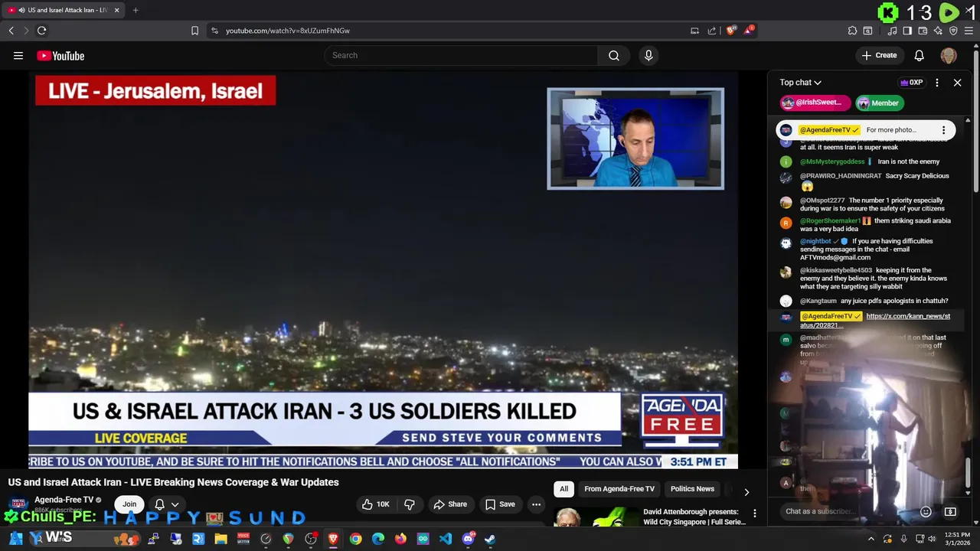This screenshot has width=980, height=551.
Task: Expand the Top chat dropdown
Action: 800,83
